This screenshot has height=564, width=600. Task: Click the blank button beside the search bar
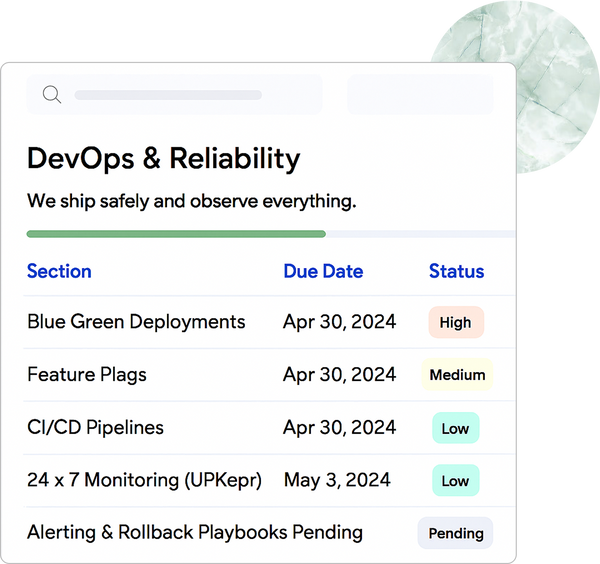tap(419, 95)
